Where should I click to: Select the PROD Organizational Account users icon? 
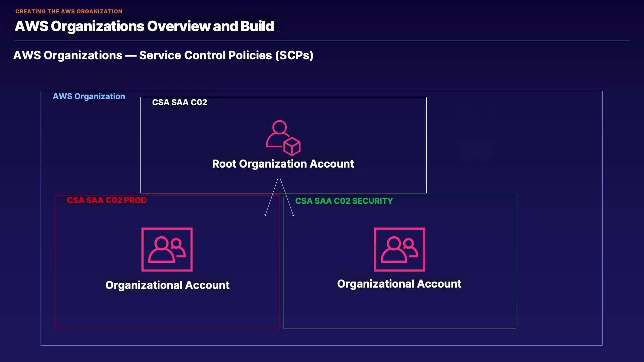point(167,249)
